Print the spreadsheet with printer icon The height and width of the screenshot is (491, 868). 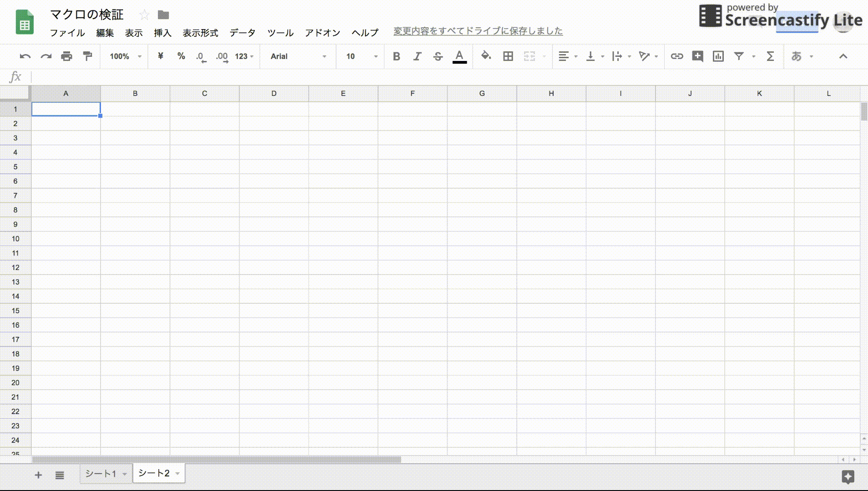pyautogui.click(x=66, y=56)
